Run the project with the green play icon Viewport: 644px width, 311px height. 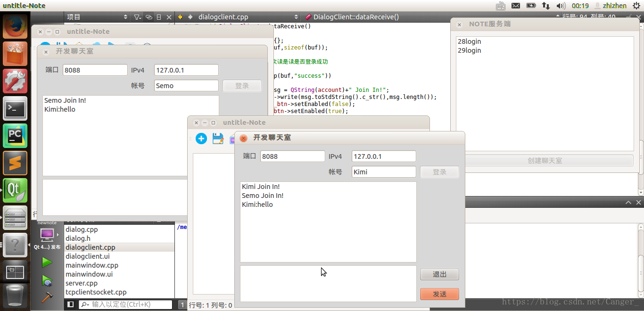(47, 262)
